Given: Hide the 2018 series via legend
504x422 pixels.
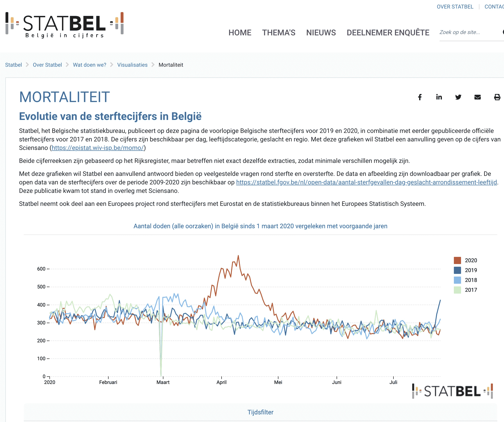Looking at the screenshot, I should pyautogui.click(x=457, y=280).
